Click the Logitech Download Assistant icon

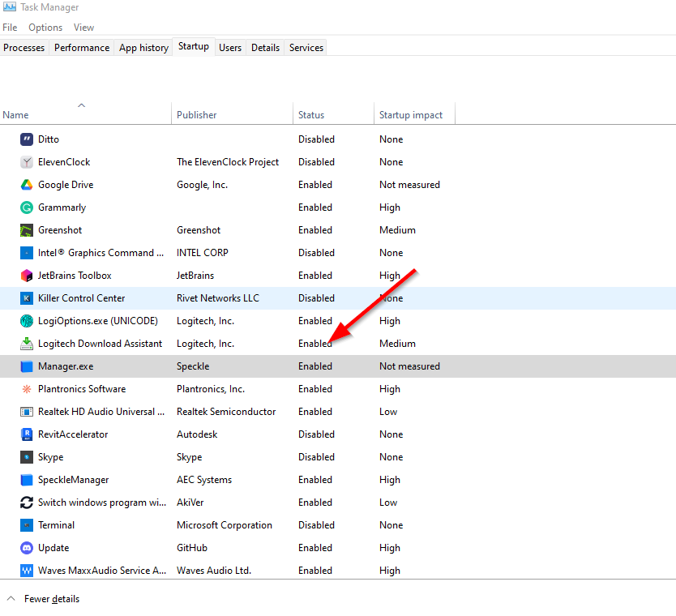(x=27, y=344)
